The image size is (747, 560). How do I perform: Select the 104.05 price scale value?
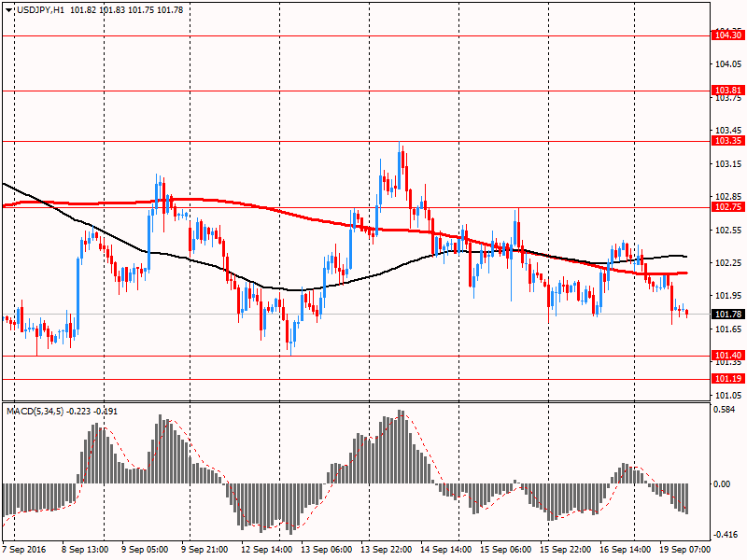728,64
